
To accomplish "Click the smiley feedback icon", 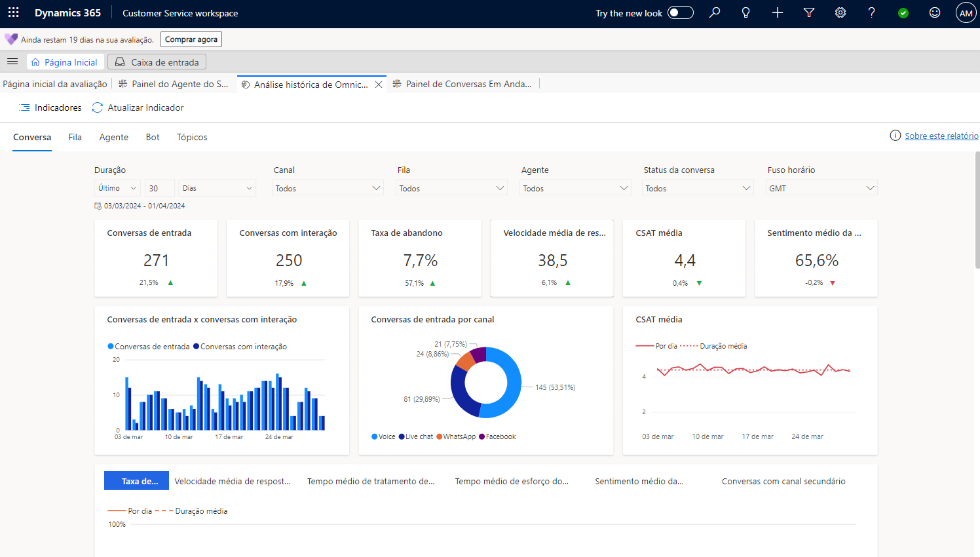I will click(x=935, y=12).
